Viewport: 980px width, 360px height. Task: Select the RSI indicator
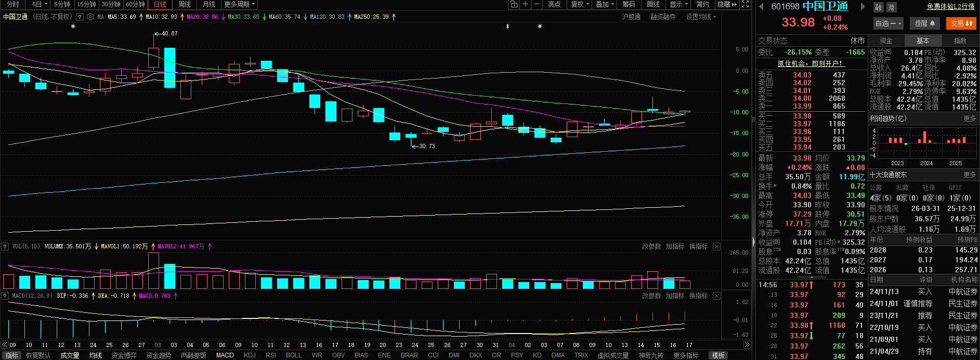click(271, 355)
